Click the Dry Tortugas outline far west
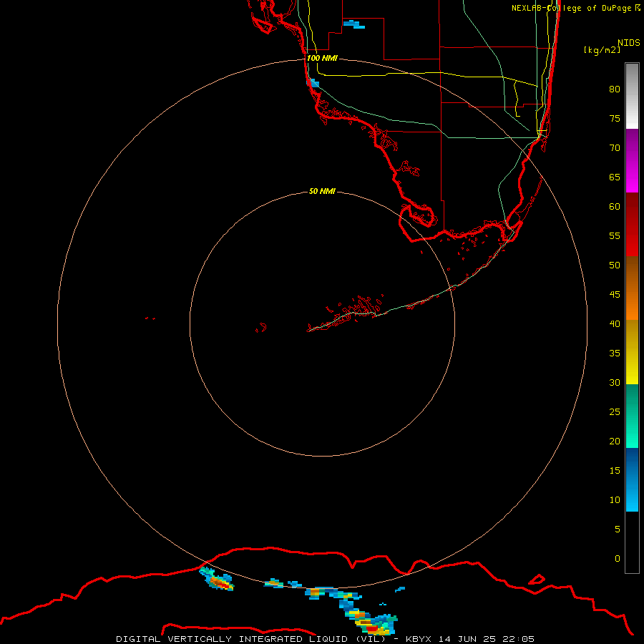This screenshot has width=644, height=644. tap(150, 318)
